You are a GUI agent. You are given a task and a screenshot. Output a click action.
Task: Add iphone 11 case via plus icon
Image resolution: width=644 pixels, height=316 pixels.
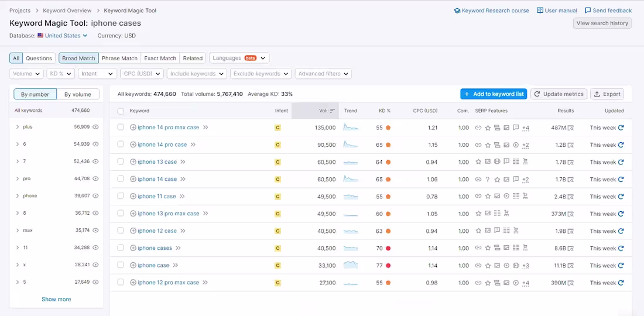pyautogui.click(x=133, y=197)
